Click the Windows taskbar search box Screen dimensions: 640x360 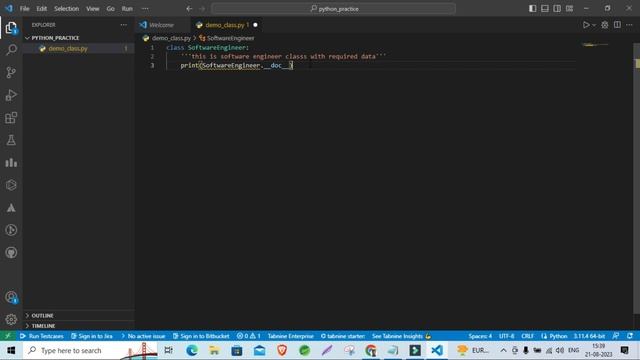(x=90, y=351)
